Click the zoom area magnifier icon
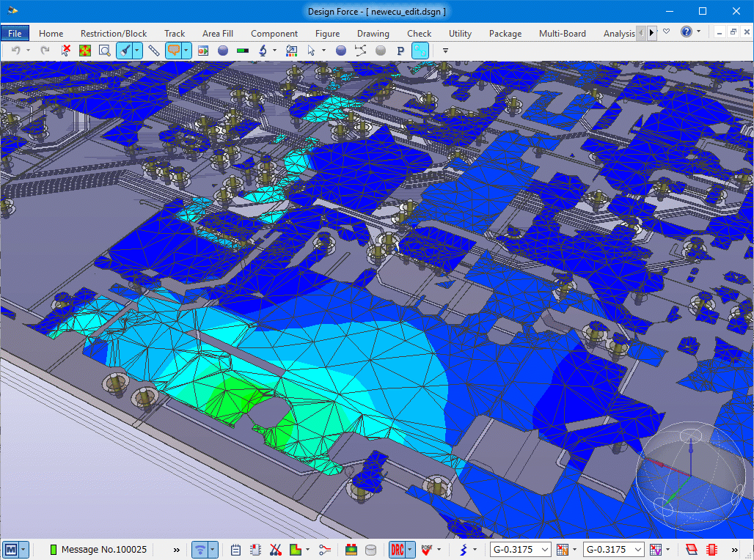 [104, 51]
